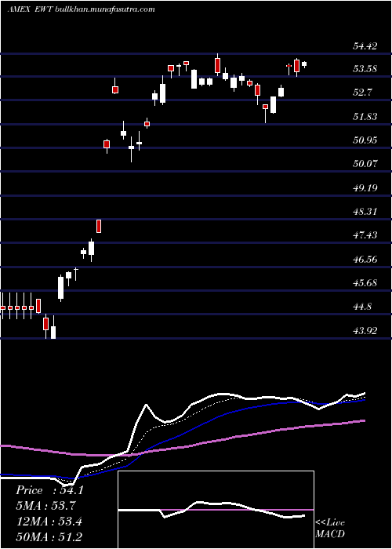Screen dimensions: 392x549
Task: Click the MACD inset chart panel
Action: (216, 510)
